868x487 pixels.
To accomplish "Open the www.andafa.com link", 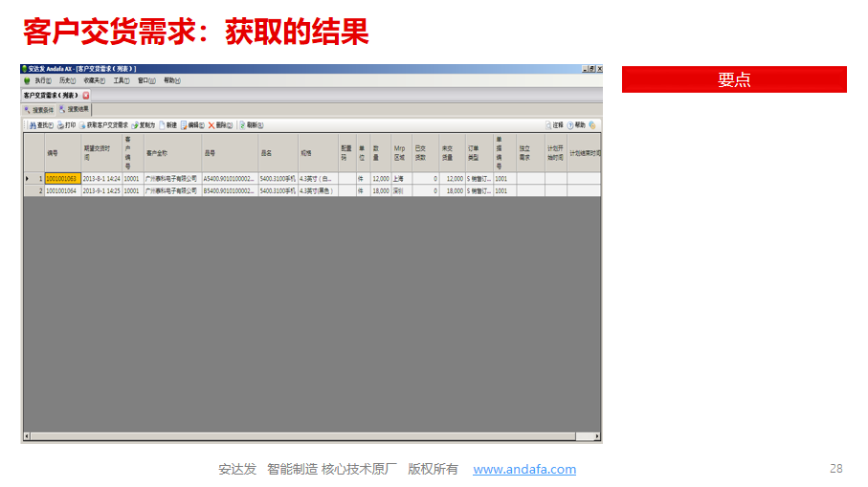I will pos(524,469).
